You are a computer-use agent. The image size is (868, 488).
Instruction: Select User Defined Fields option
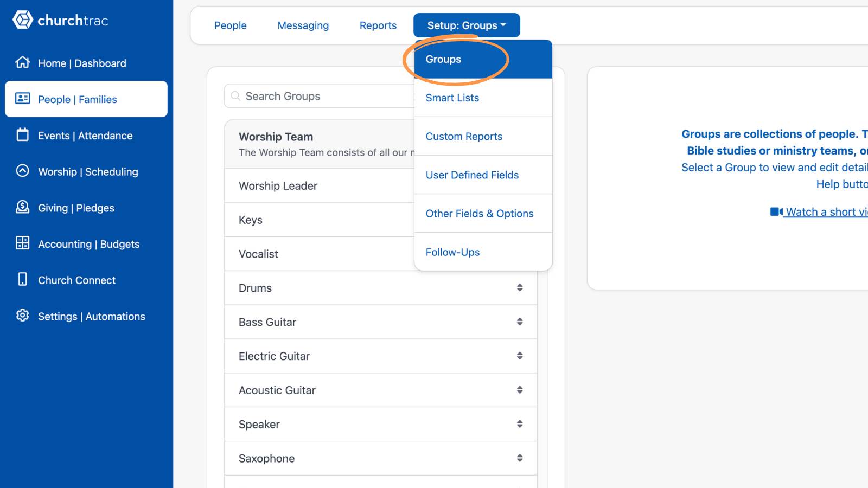483,175
